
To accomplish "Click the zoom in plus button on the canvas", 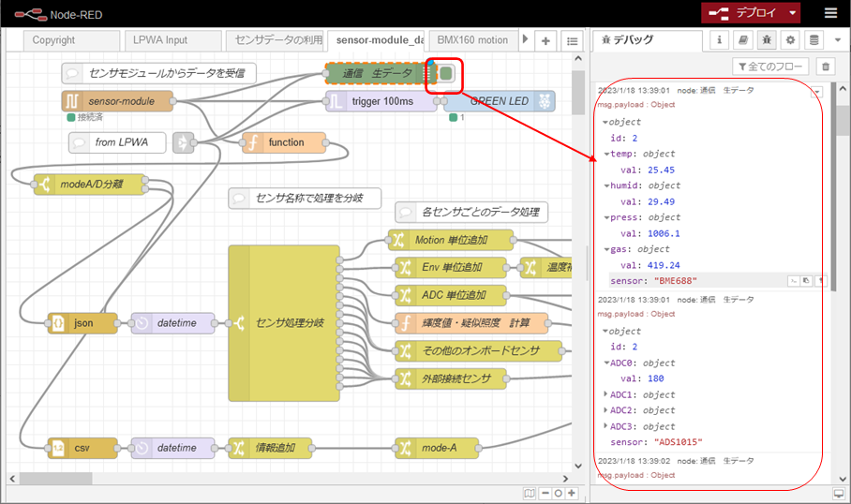I will (572, 493).
